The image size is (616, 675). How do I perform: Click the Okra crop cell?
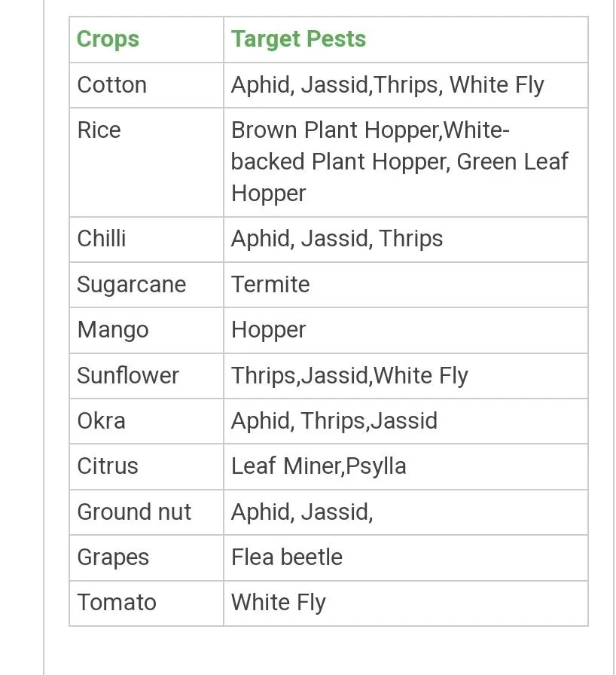click(x=102, y=420)
